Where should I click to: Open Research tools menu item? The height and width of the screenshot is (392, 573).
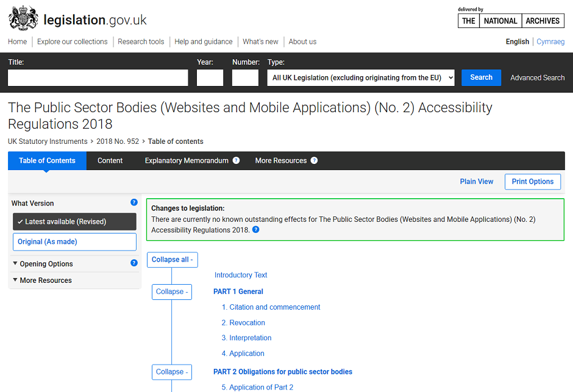pos(141,41)
